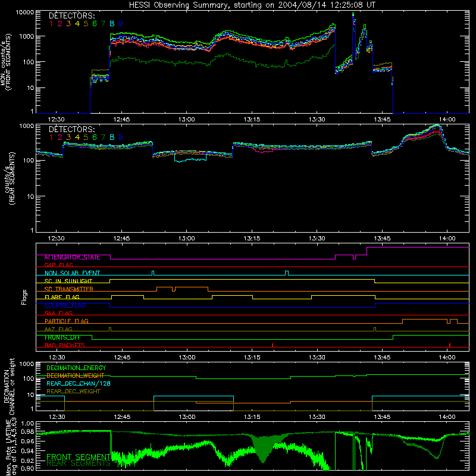
Task: Click the FRONT SEGMENT livetime legend label
Action: pos(78,457)
